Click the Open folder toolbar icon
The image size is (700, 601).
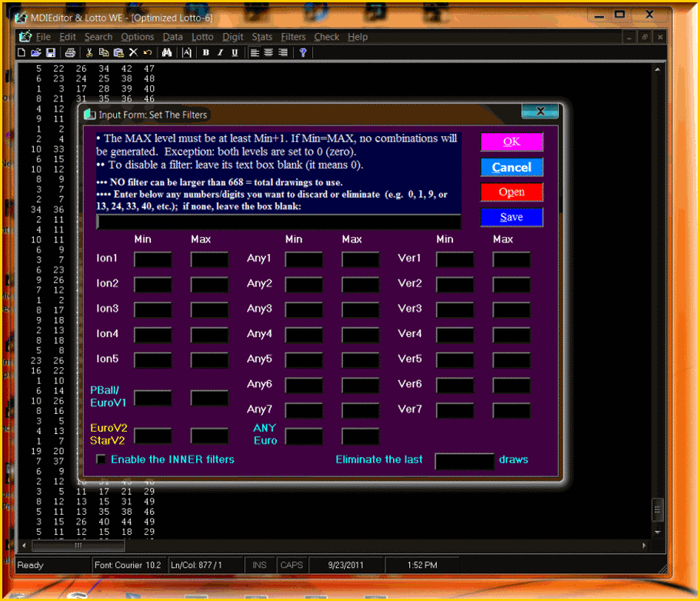click(x=35, y=52)
